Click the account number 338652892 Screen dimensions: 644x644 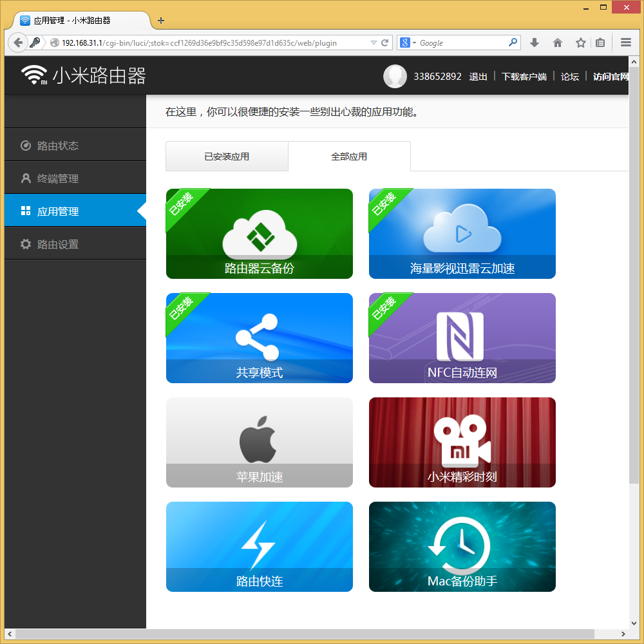tap(437, 77)
